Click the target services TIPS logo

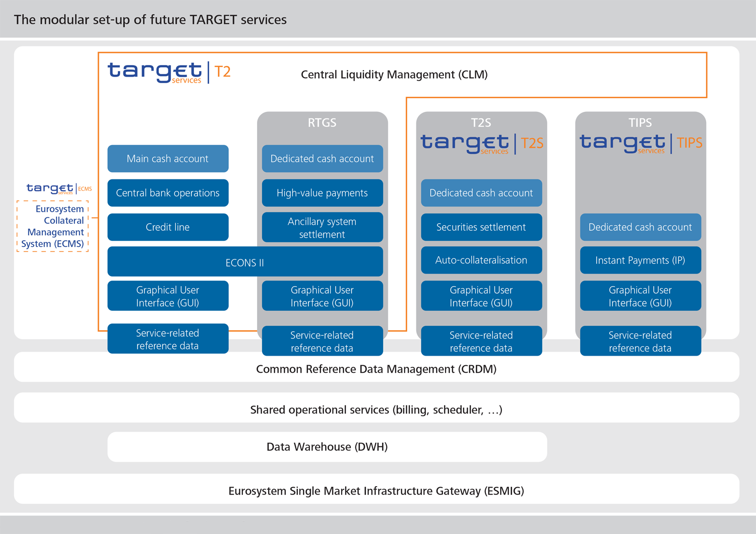point(640,144)
